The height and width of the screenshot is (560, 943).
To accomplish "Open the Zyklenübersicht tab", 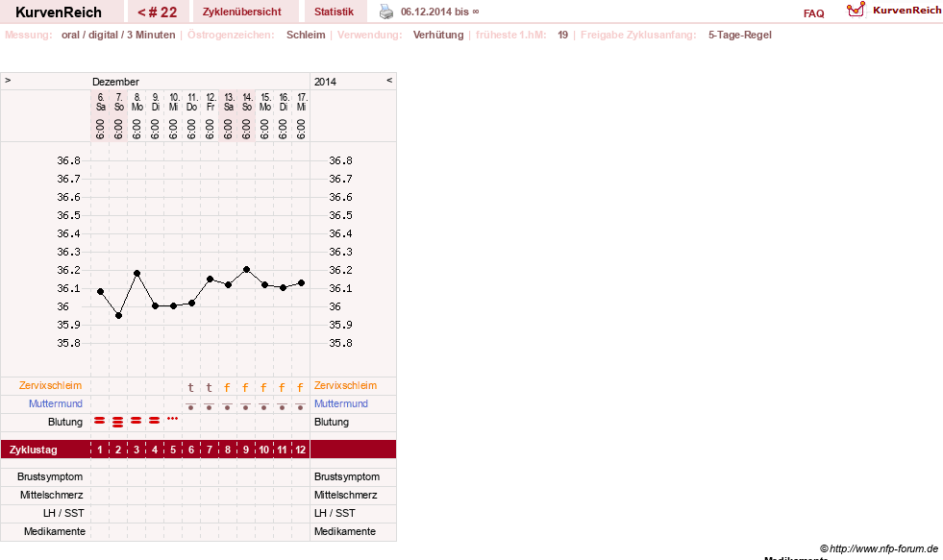I will point(242,12).
